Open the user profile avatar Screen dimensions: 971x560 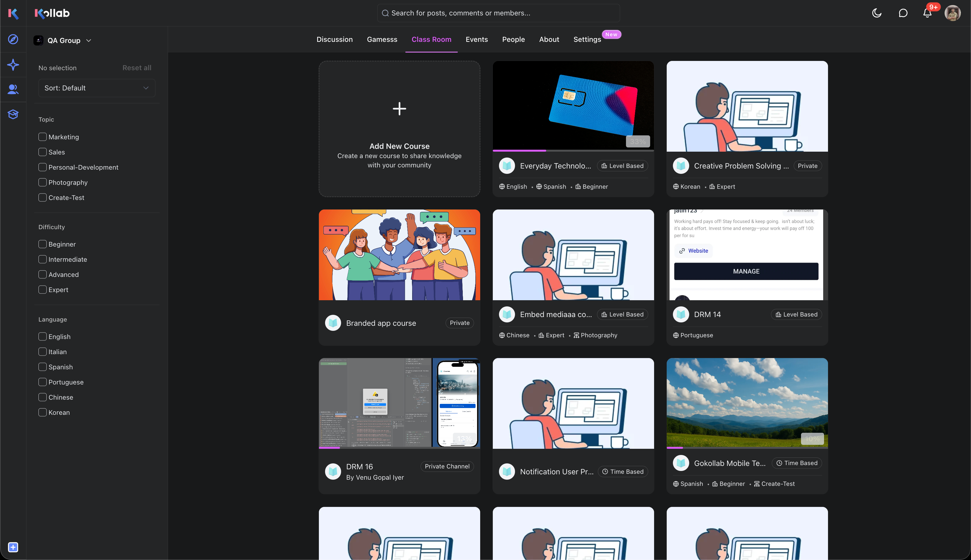tap(952, 13)
